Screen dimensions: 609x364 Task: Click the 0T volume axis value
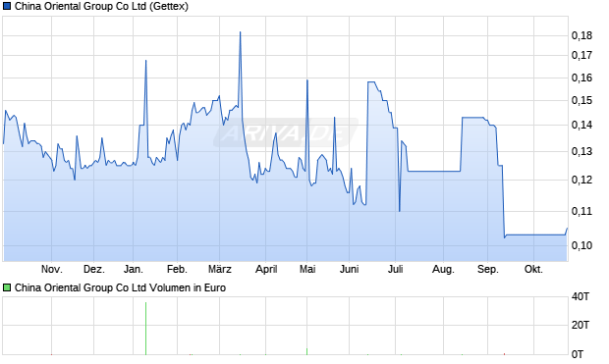tap(578, 354)
